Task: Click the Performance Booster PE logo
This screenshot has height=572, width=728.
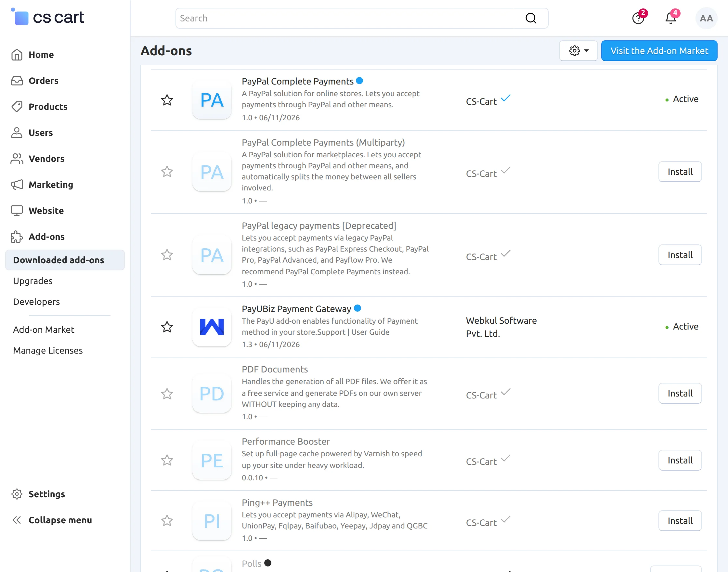Action: (x=212, y=461)
